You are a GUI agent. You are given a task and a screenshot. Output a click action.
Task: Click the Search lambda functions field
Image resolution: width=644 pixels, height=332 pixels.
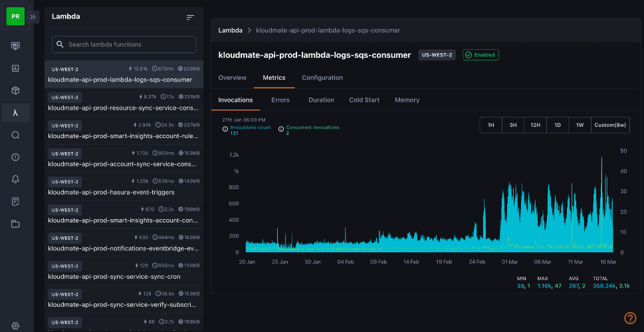click(x=124, y=44)
